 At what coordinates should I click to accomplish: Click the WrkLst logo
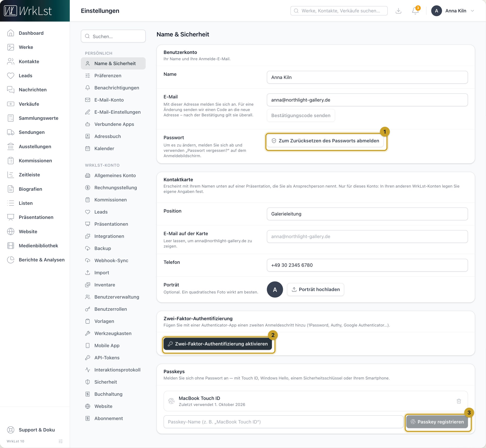click(28, 11)
